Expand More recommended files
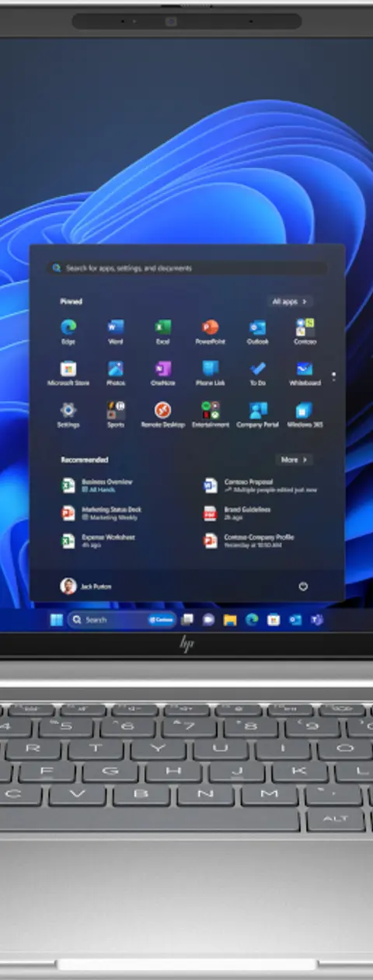373x980 pixels. 295,460
